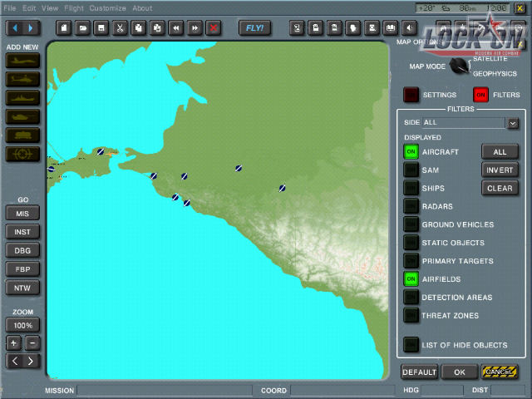Click the red delete X icon

[214, 28]
